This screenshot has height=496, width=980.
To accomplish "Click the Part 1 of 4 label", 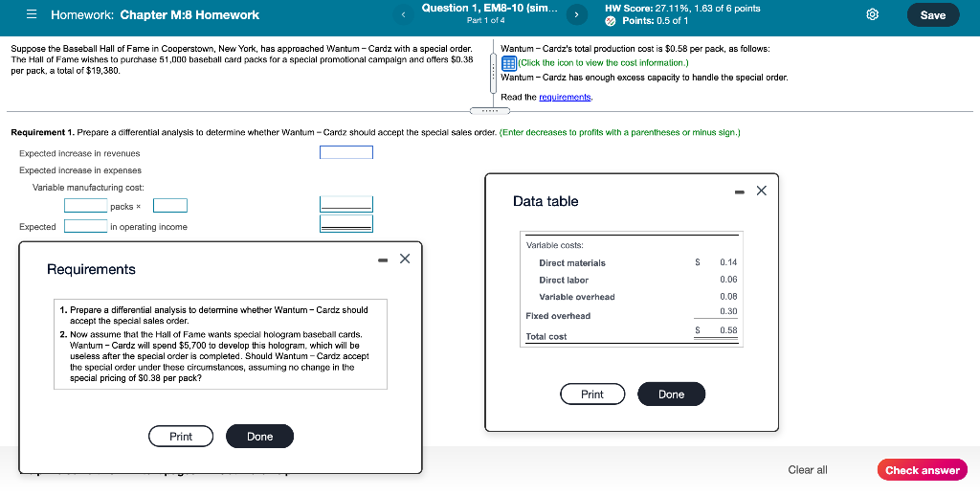I will pos(485,21).
